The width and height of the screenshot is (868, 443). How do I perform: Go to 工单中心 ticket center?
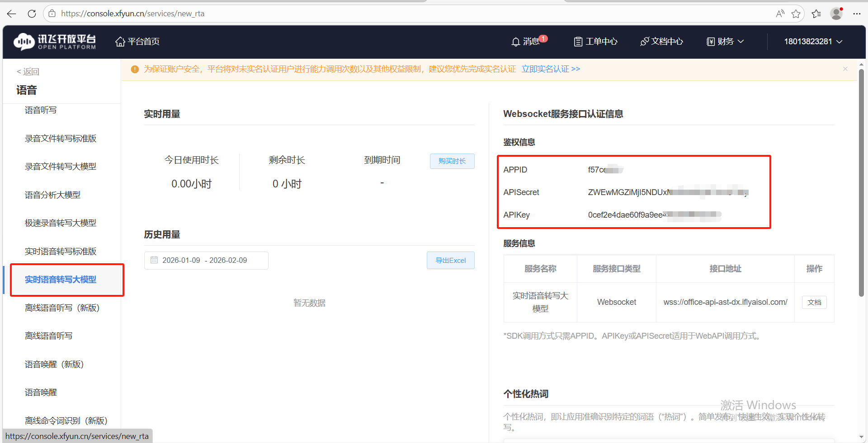[x=595, y=42]
